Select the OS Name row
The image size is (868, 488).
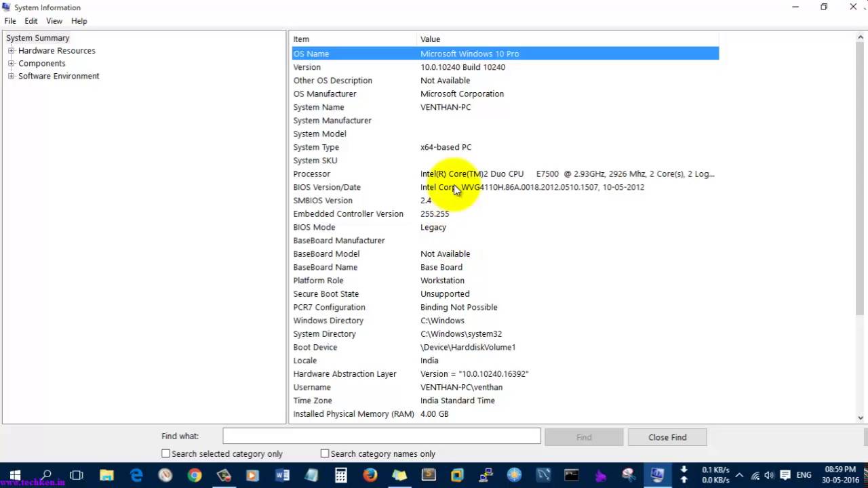point(505,54)
